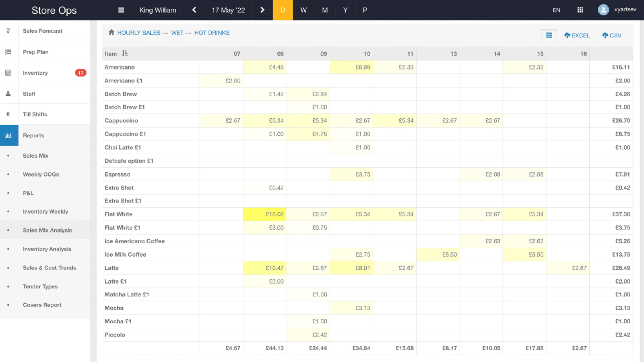Image resolution: width=644 pixels, height=362 pixels.
Task: Open the apps grid icon
Action: click(x=580, y=10)
